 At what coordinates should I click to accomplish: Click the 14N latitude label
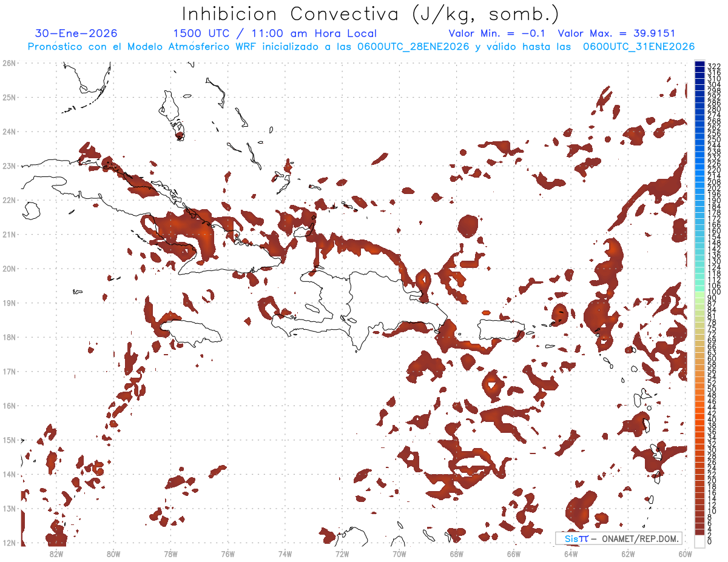(x=8, y=474)
